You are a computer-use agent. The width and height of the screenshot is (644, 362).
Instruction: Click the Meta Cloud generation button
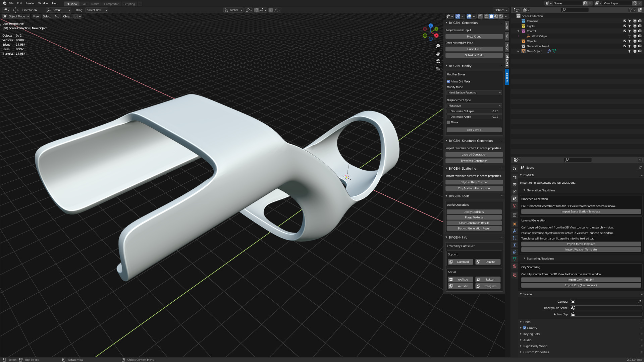coord(474,36)
